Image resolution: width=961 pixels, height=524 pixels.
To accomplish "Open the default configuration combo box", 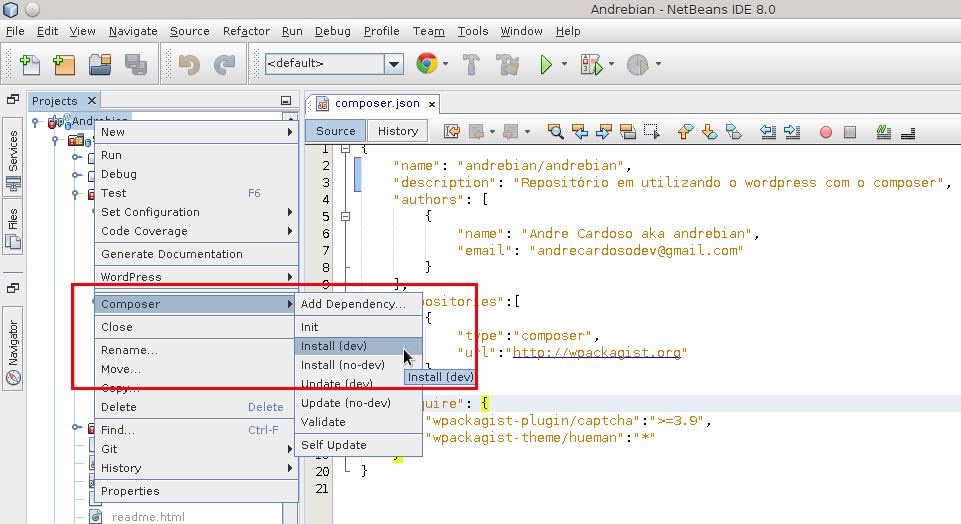I will [334, 64].
